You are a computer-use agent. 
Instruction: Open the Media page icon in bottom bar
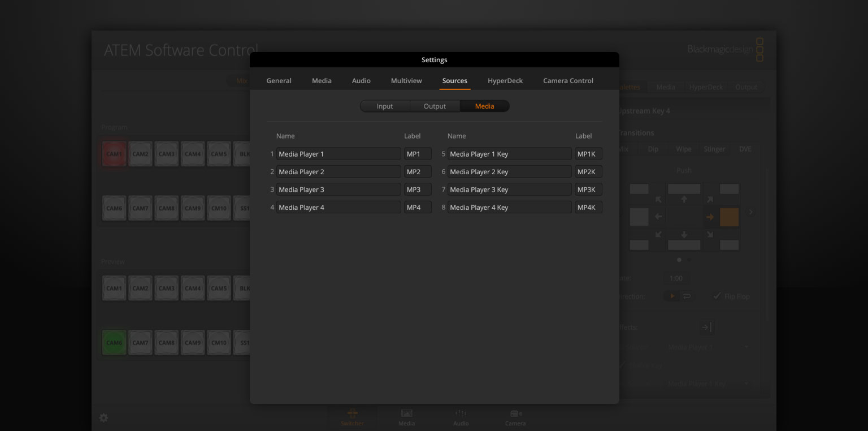click(x=406, y=417)
